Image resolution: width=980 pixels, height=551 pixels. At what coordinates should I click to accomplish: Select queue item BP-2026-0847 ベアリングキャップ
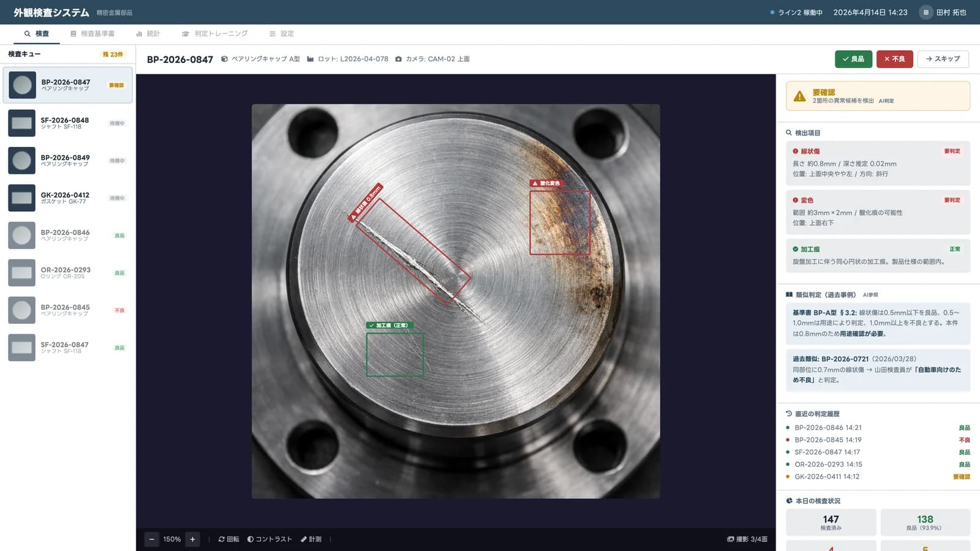pos(67,85)
